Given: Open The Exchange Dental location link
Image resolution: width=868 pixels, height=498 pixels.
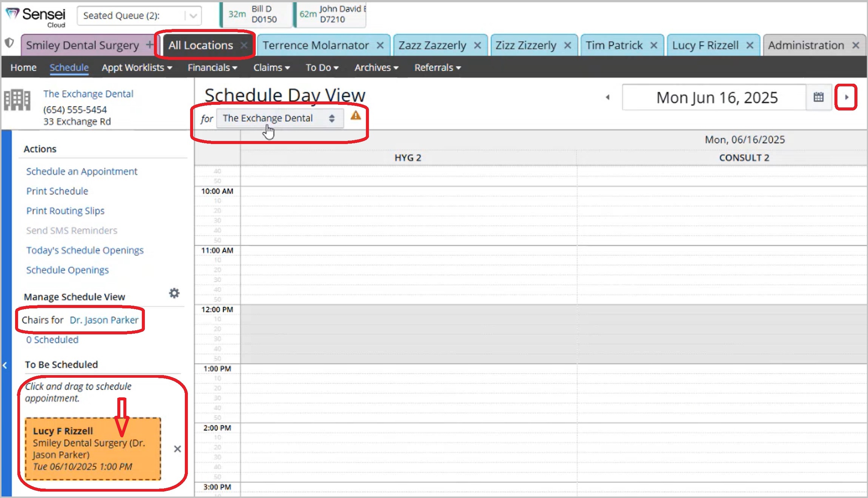Looking at the screenshot, I should [x=88, y=93].
